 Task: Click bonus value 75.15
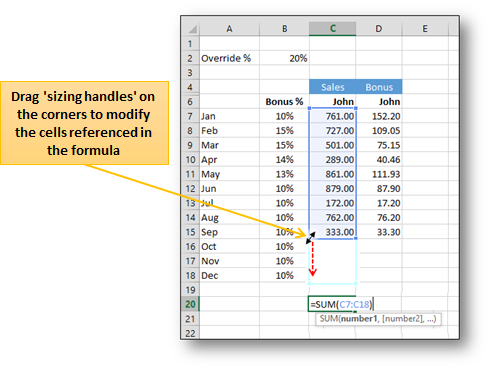click(379, 145)
